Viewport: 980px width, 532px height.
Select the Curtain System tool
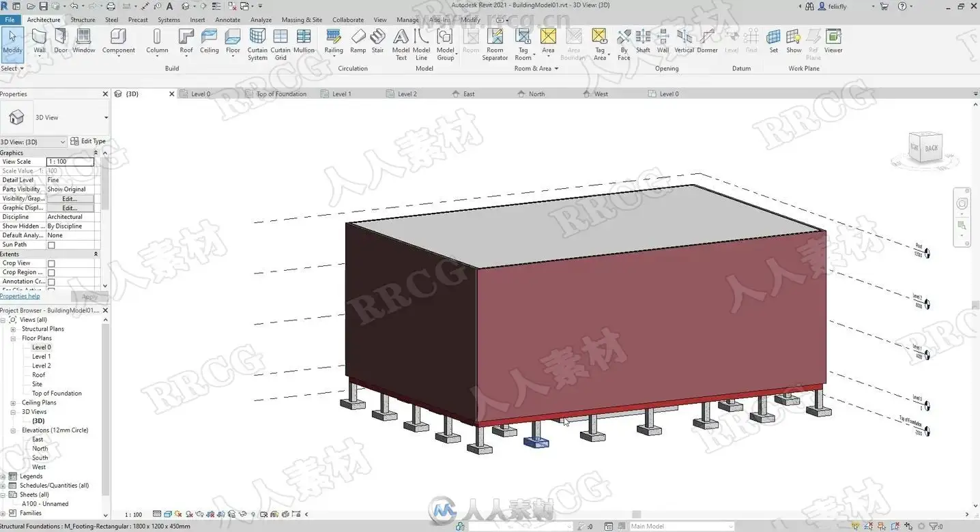[x=257, y=45]
